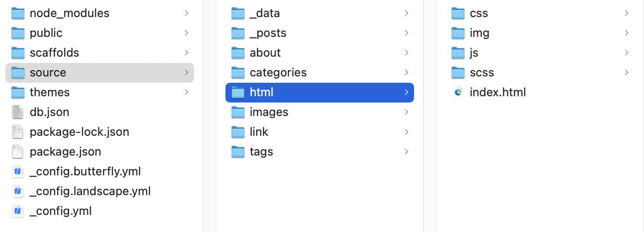Select the index.html file icon
The height and width of the screenshot is (232, 644).
click(458, 92)
